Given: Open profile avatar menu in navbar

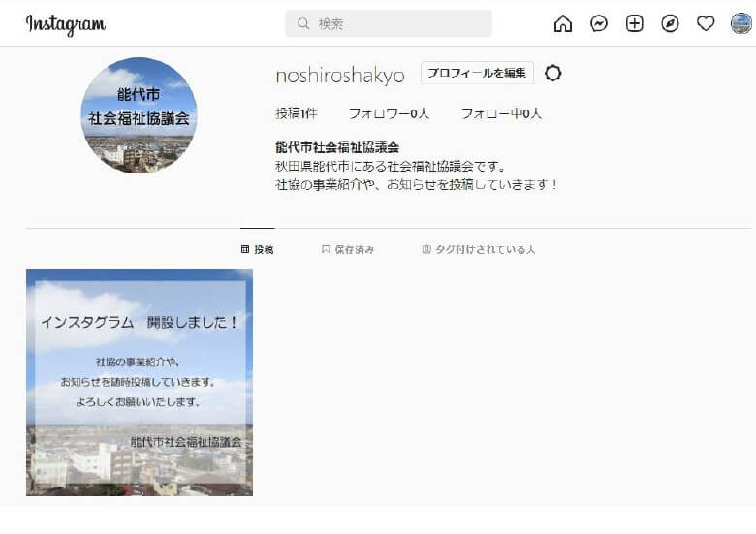Looking at the screenshot, I should click(x=741, y=23).
